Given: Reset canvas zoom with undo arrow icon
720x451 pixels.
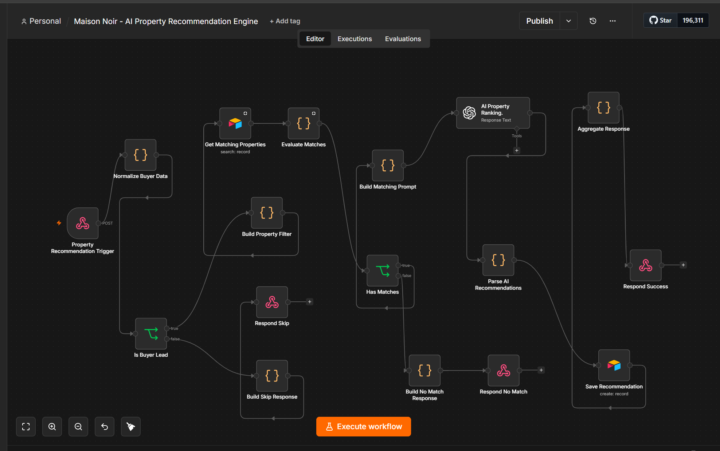Looking at the screenshot, I should click(105, 427).
